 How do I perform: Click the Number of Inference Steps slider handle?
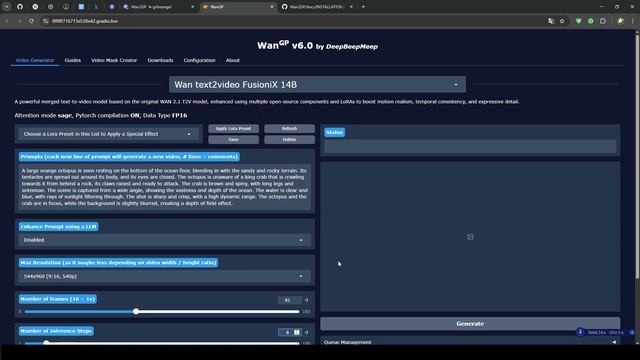point(46,342)
